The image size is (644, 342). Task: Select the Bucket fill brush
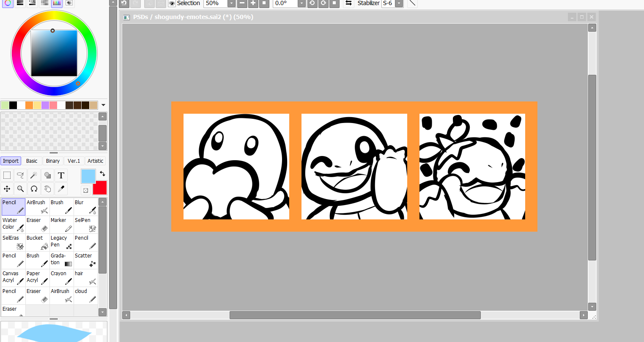point(37,242)
